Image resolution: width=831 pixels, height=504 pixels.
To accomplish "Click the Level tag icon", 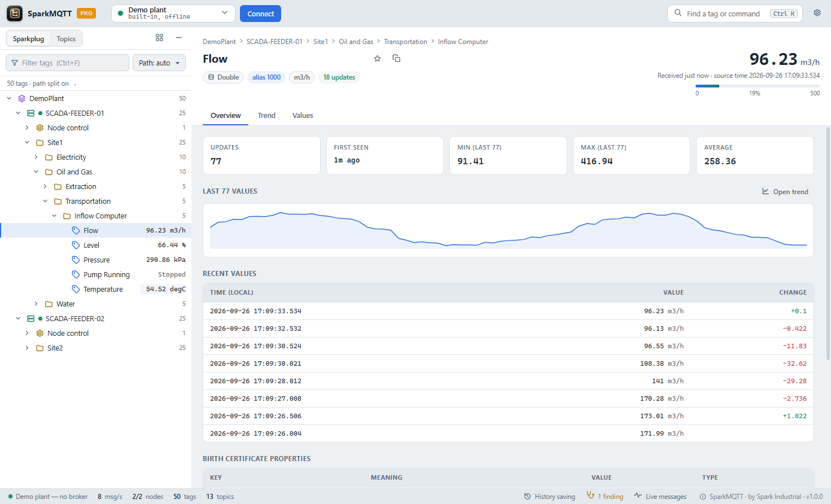I will click(76, 245).
